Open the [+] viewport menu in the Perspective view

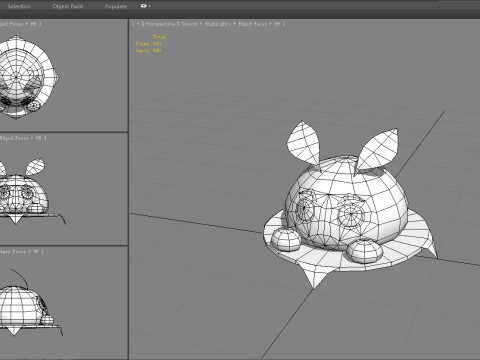(x=138, y=24)
